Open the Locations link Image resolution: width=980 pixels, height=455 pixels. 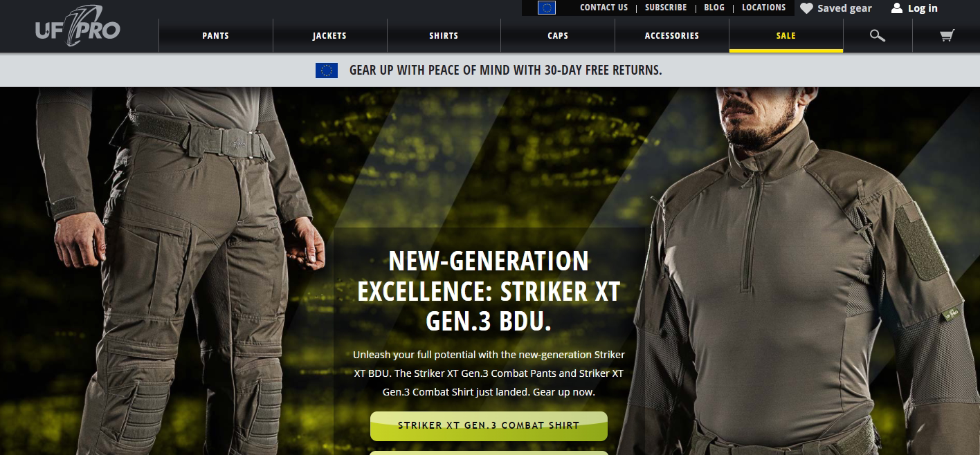[x=764, y=8]
